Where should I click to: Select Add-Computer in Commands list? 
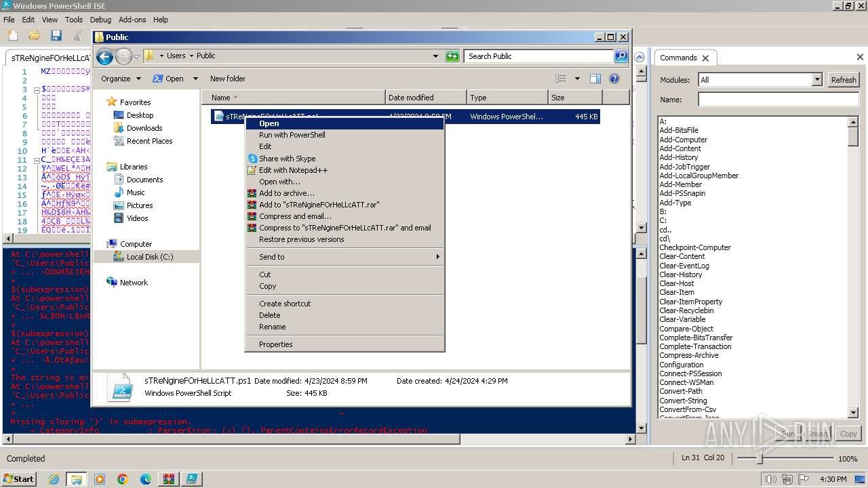(684, 140)
